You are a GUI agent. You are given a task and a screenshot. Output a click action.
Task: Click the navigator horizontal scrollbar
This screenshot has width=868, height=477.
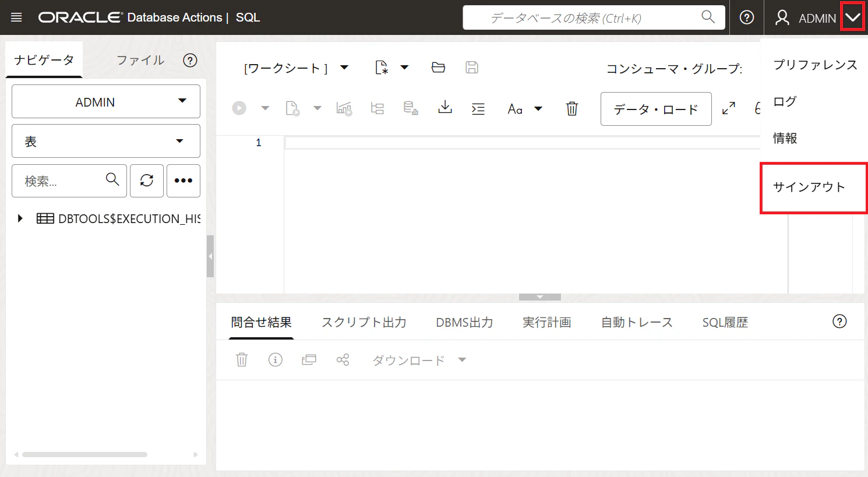(85, 454)
